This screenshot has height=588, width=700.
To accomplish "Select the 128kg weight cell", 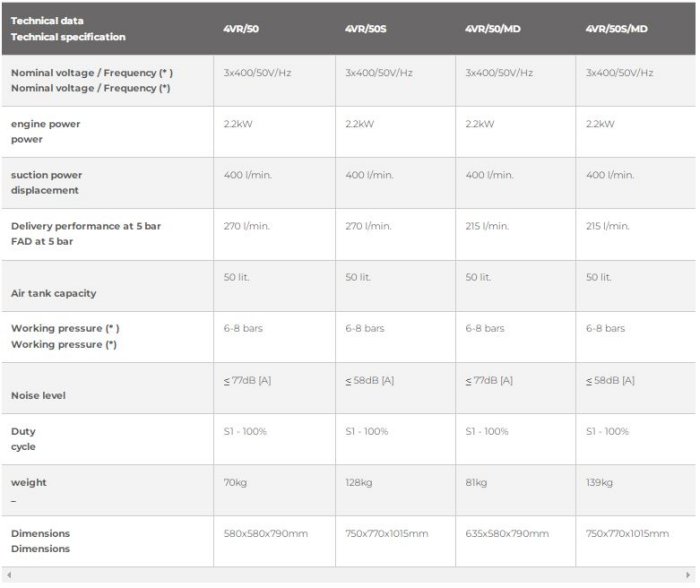I will click(x=359, y=482).
